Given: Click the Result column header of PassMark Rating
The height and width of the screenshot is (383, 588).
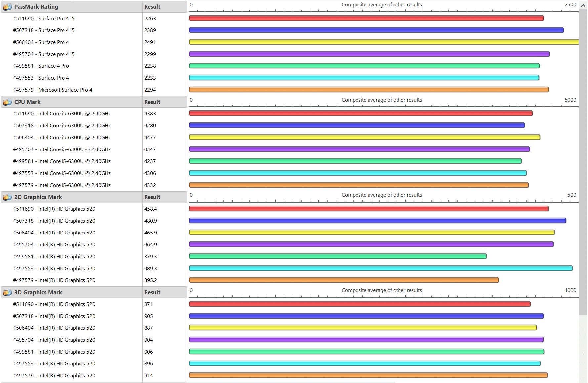Looking at the screenshot, I should click(152, 7).
